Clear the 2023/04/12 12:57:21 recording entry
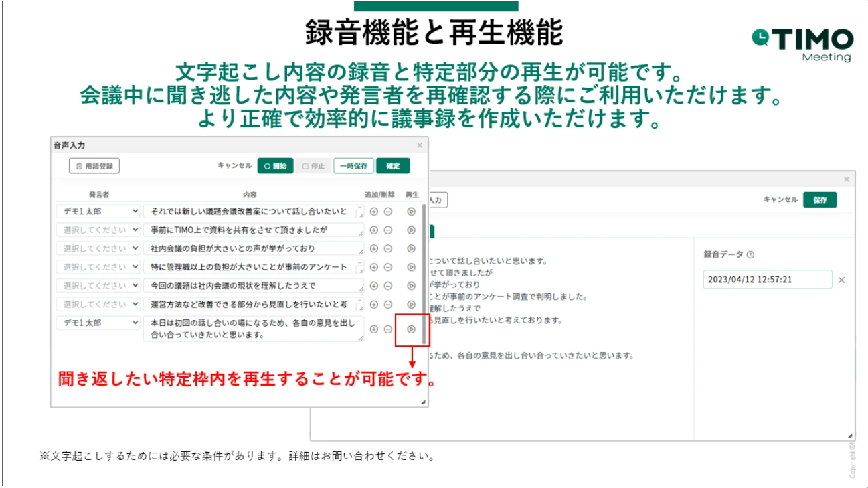 coord(841,280)
